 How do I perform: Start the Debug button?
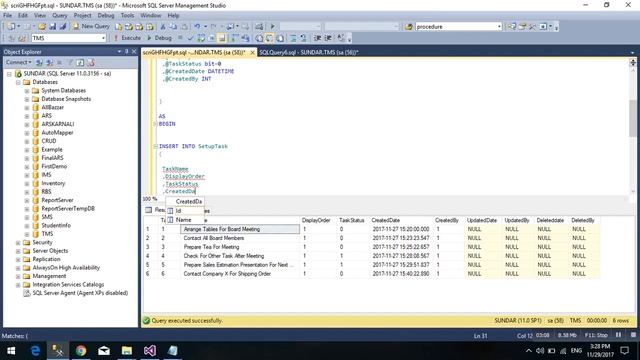click(x=159, y=38)
